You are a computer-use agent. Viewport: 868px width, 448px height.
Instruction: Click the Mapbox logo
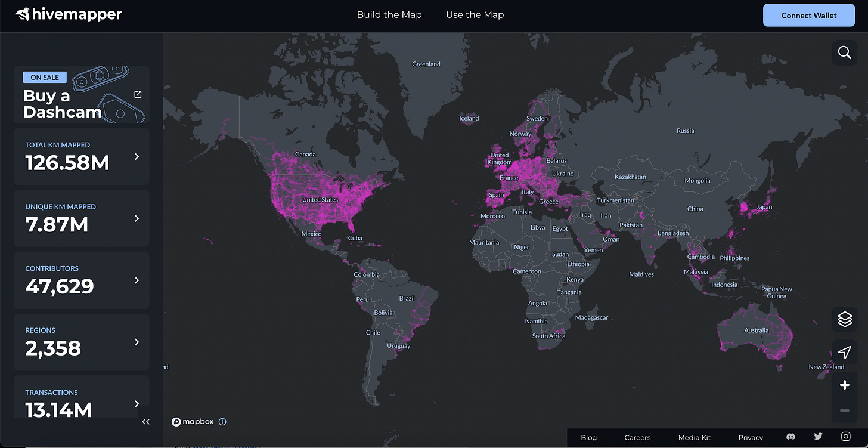(x=191, y=422)
